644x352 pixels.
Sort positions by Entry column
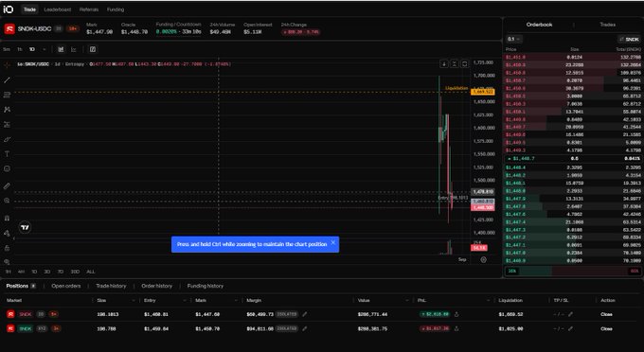(164, 300)
